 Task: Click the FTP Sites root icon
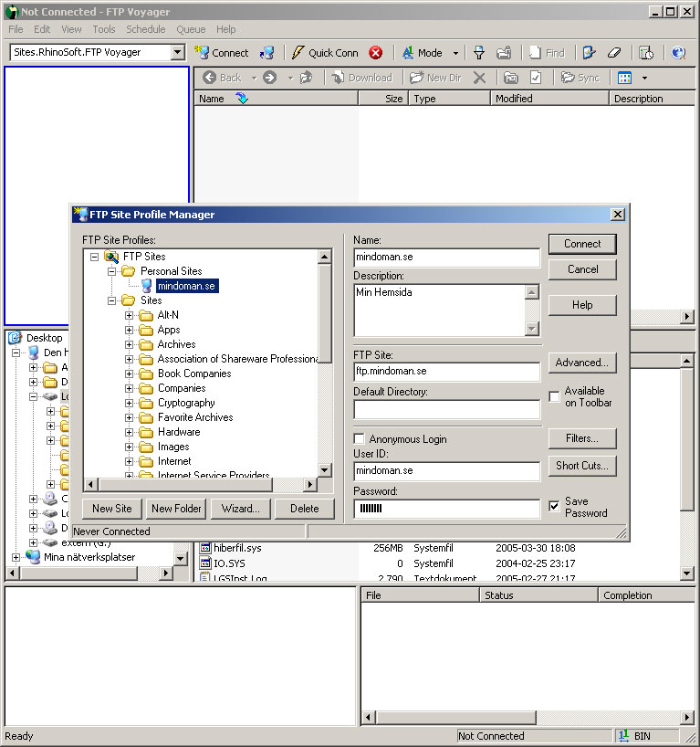111,257
